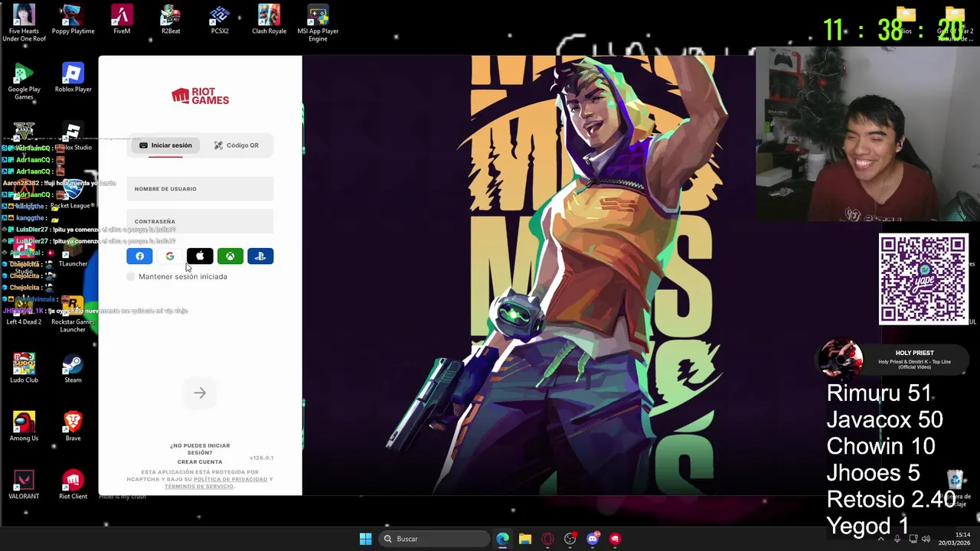The image size is (980, 551).
Task: Switch to Código QR tab
Action: 237,145
